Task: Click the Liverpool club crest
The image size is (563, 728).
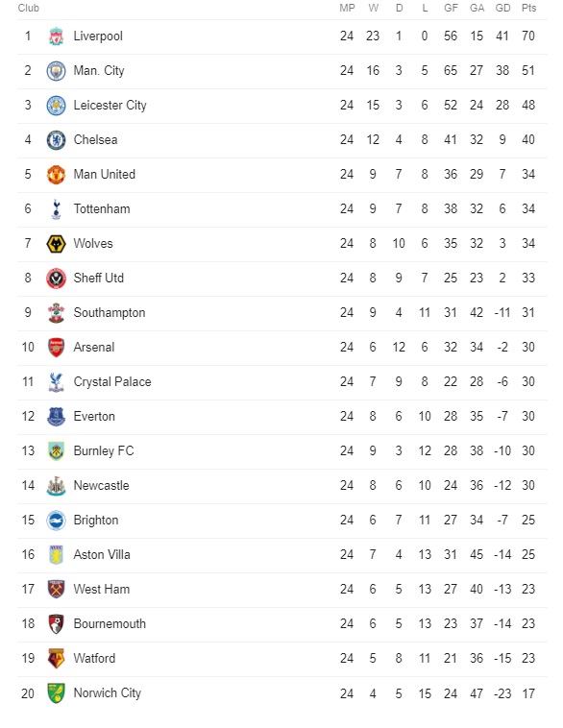Action: (57, 36)
